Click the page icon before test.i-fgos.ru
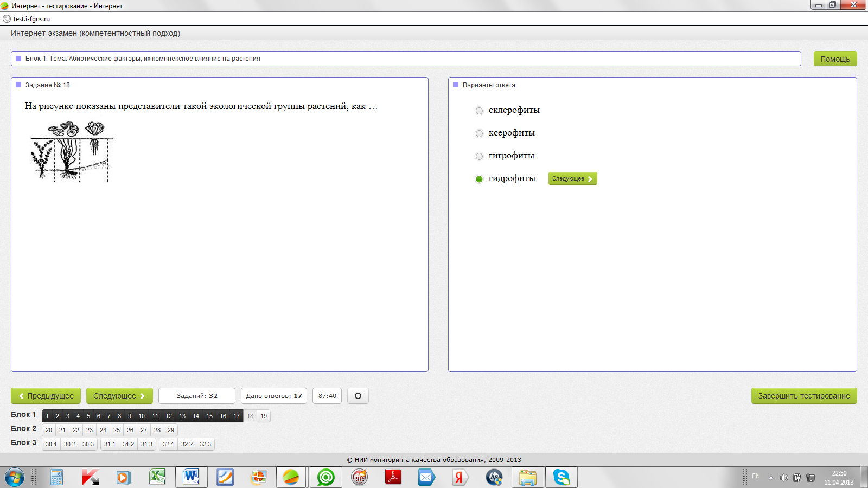 [7, 18]
